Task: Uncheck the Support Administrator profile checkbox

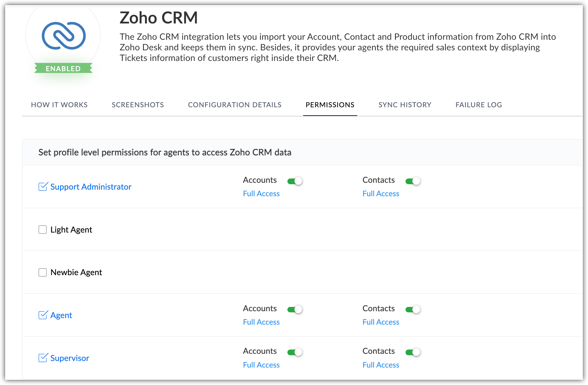Action: tap(43, 186)
